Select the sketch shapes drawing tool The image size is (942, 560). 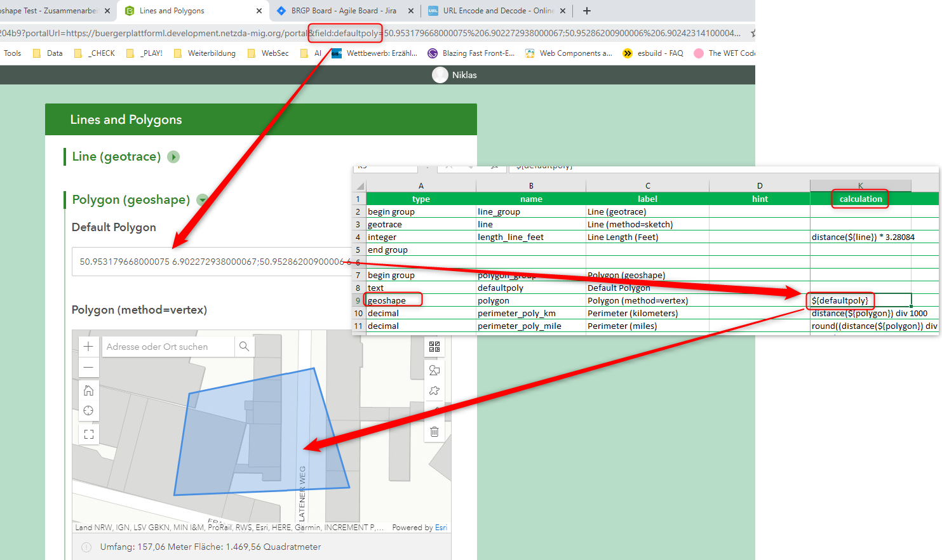point(434,369)
